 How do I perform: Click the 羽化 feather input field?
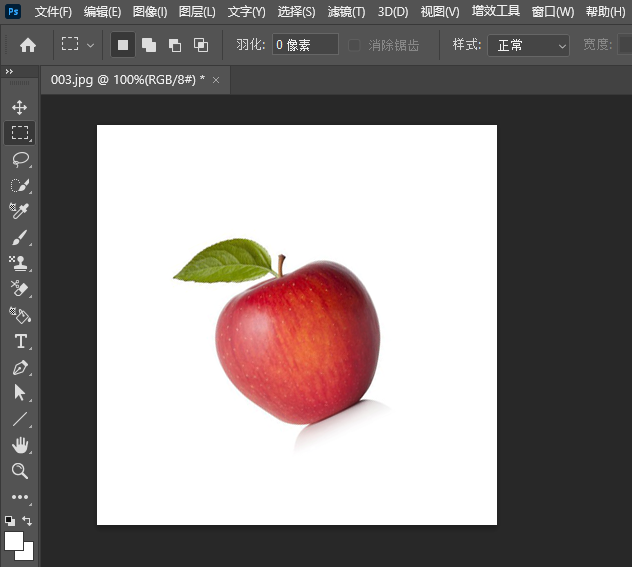pos(304,45)
